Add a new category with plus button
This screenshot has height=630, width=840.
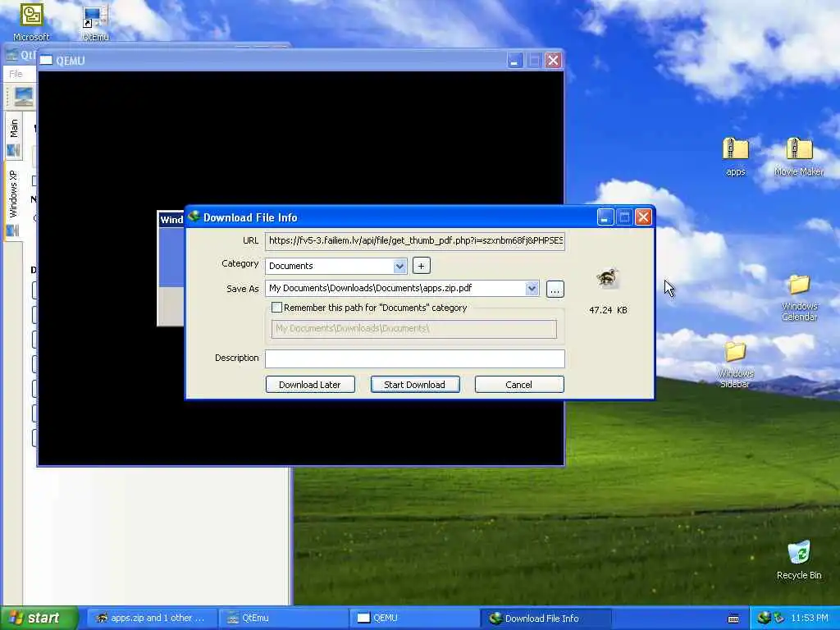click(x=421, y=266)
